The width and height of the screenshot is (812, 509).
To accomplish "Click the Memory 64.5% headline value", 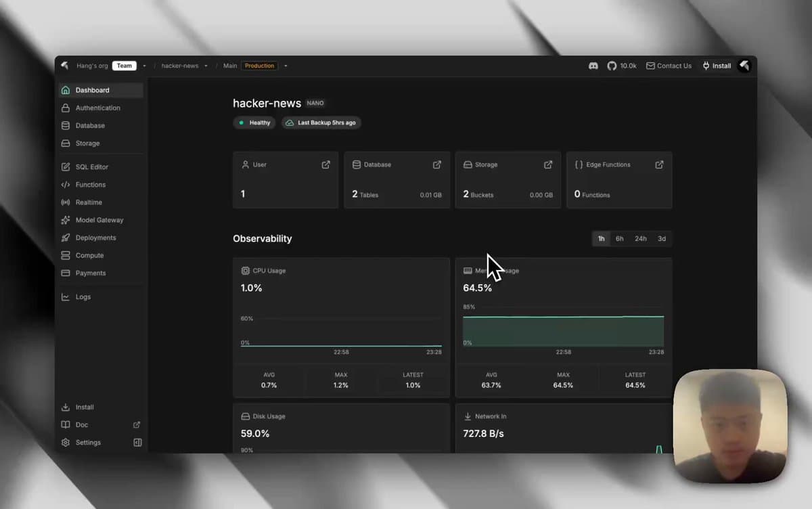I will (477, 288).
